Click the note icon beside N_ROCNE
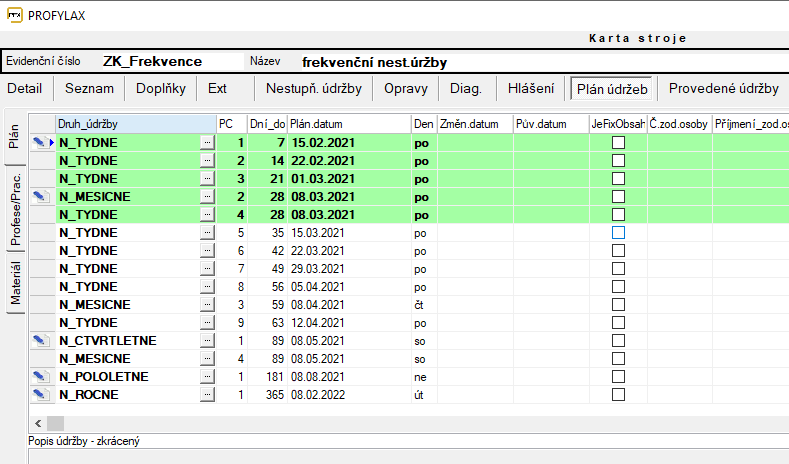The image size is (789, 464). click(39, 395)
